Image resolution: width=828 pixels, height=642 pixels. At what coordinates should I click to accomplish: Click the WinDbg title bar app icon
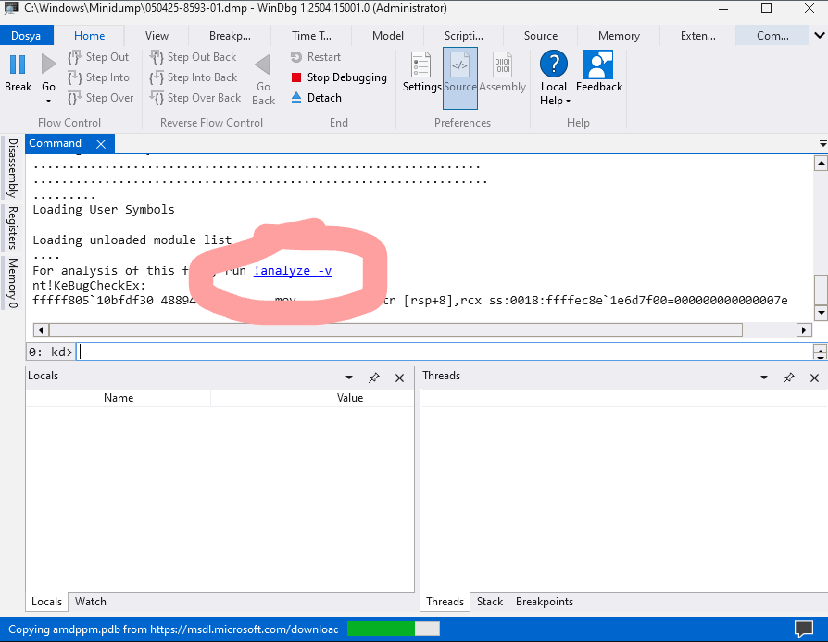[x=11, y=8]
